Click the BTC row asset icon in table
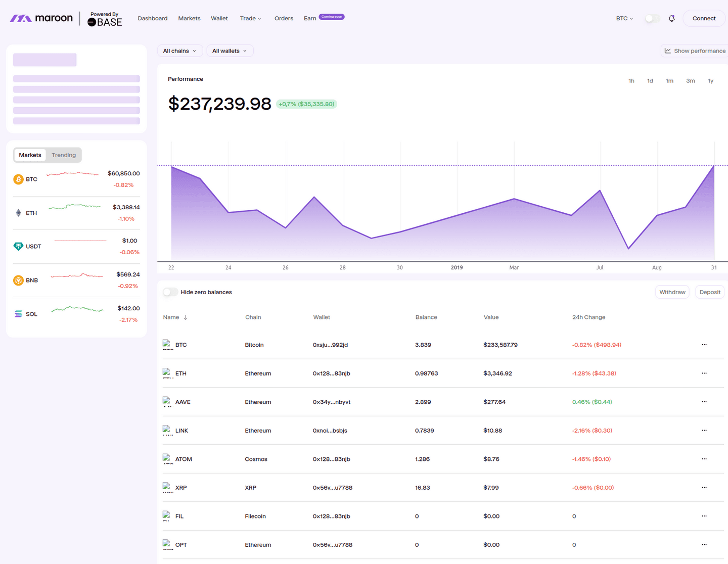The height and width of the screenshot is (564, 728). click(167, 345)
